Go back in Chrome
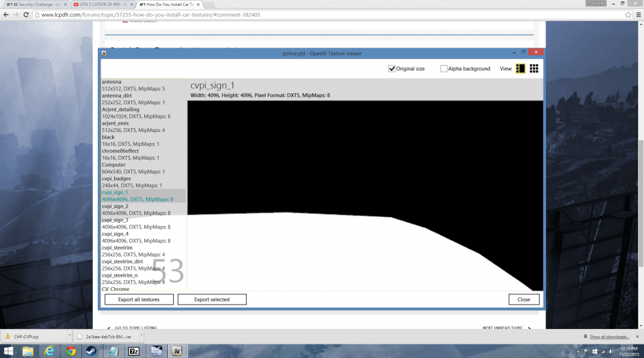644x358 pixels. [6, 15]
